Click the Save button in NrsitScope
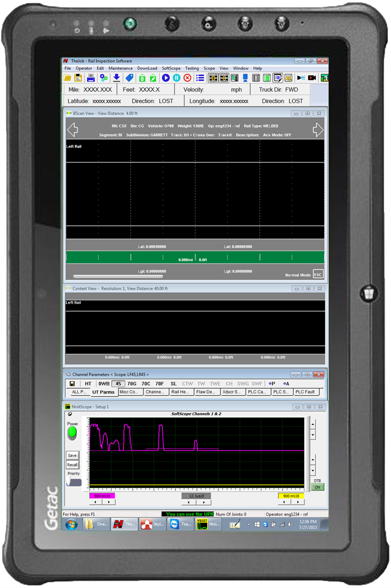The image size is (391, 588). [x=72, y=455]
